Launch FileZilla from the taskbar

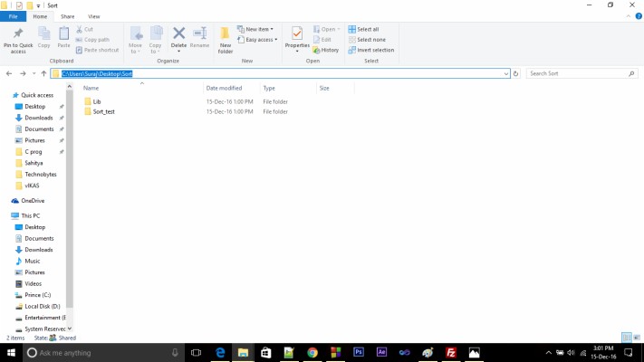point(450,352)
